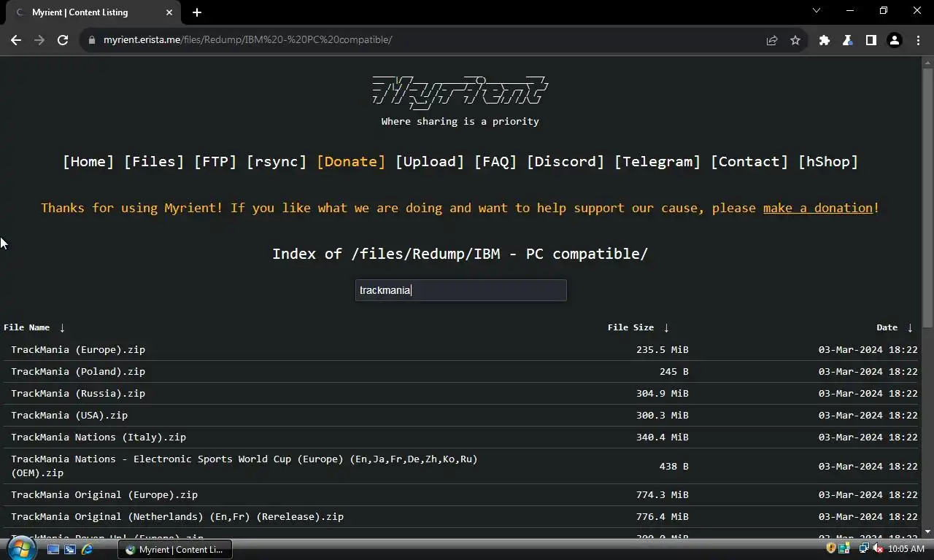This screenshot has width=934, height=560.
Task: Select the Myrient | Content Listing tab
Action: click(x=93, y=12)
